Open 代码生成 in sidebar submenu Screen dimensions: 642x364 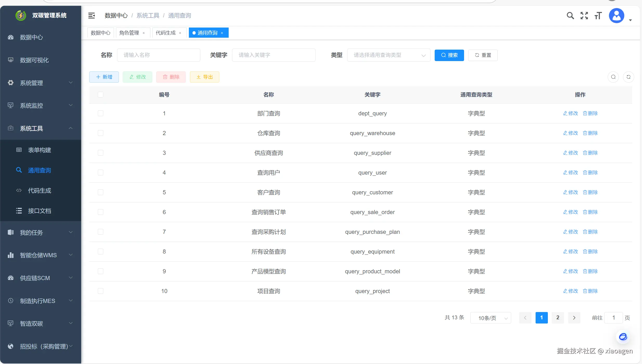pyautogui.click(x=40, y=190)
